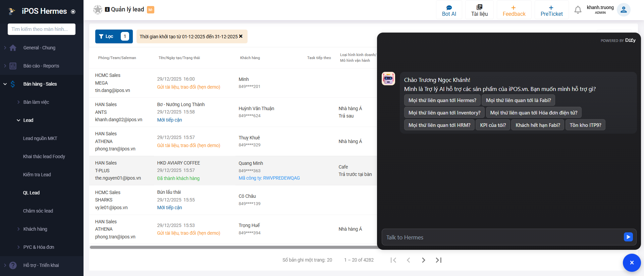Click the Phòng/Team/Saleman column header
This screenshot has width=644, height=276.
click(117, 58)
